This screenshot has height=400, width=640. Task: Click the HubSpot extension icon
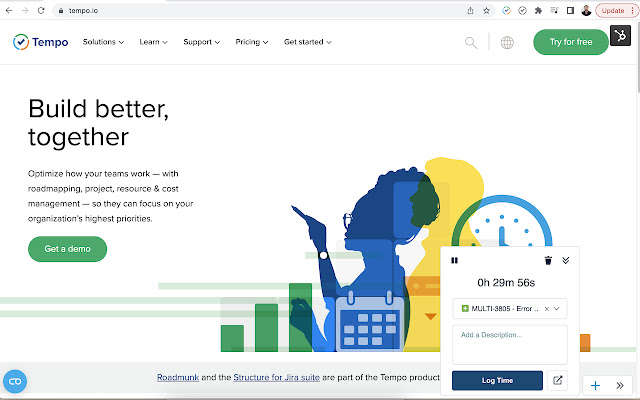tap(620, 36)
